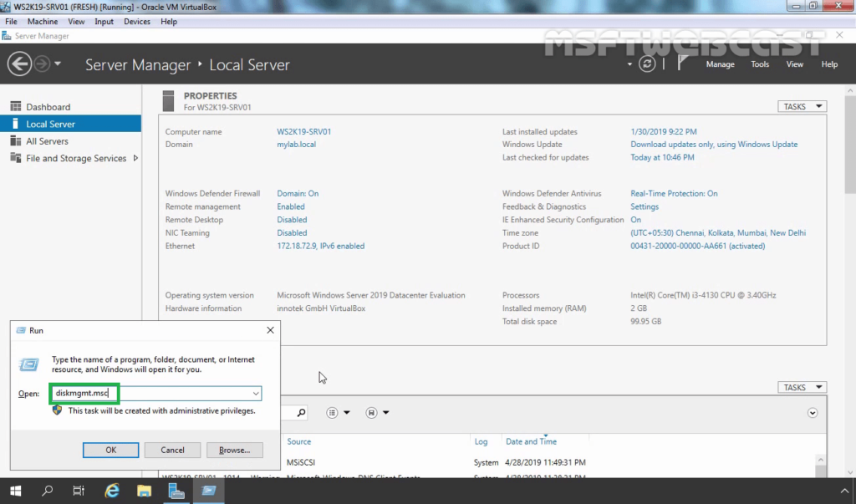Open the navigation history dropdown beside forward arrow
856x504 pixels.
(x=58, y=64)
